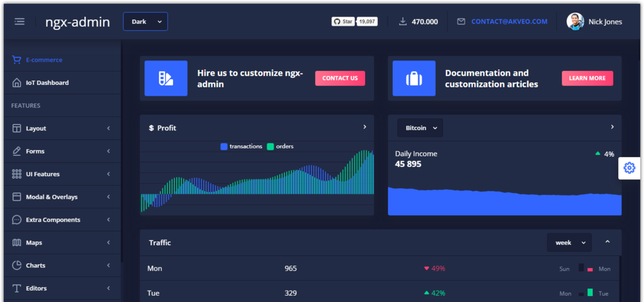This screenshot has width=644, height=302.
Task: Click the E-commerce shopping cart icon
Action: [x=16, y=60]
